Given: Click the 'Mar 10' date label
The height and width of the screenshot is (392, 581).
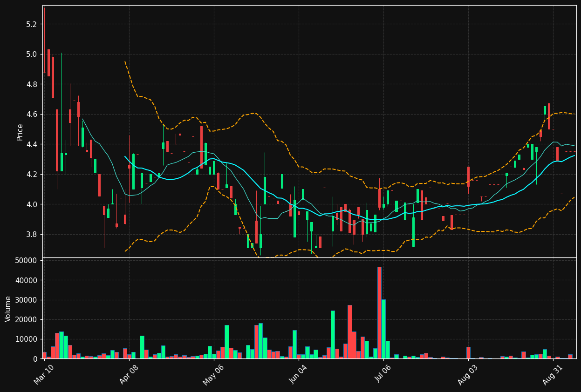Looking at the screenshot, I should 43,374.
